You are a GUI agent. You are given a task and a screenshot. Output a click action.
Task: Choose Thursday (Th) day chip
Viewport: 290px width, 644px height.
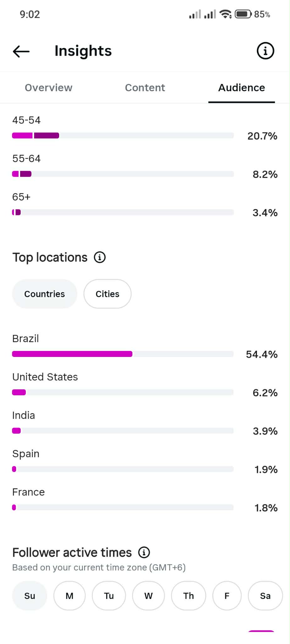[189, 596]
